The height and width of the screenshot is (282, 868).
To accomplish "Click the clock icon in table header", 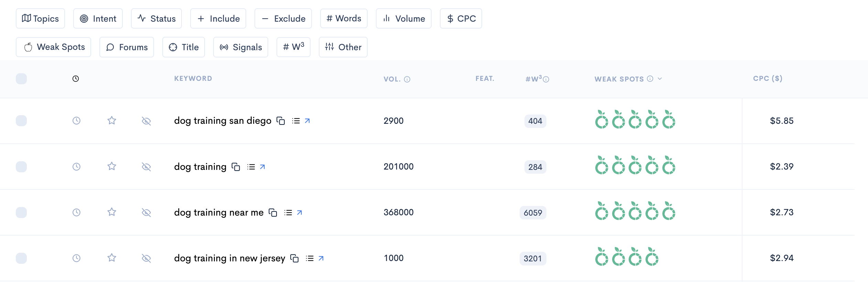I will point(76,79).
